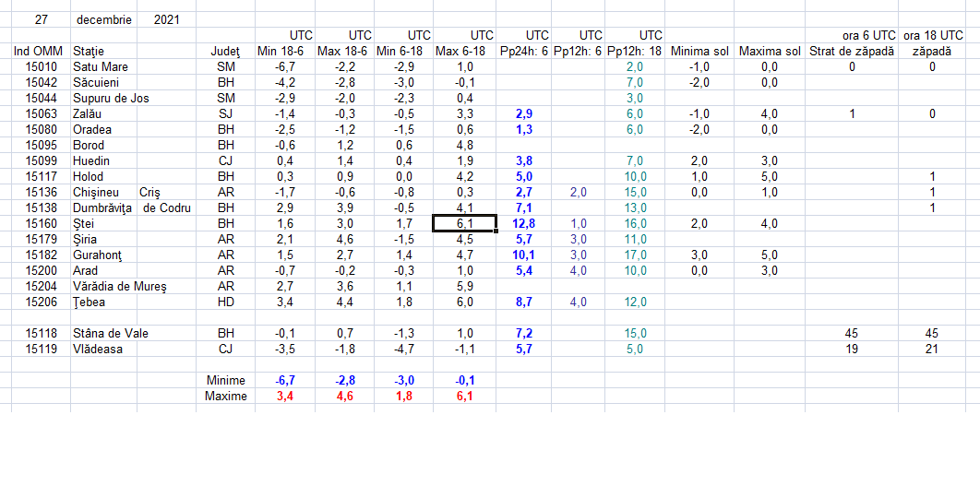Click the ora 18 UTC header
Viewport: 980px width, 498px height.
point(933,35)
